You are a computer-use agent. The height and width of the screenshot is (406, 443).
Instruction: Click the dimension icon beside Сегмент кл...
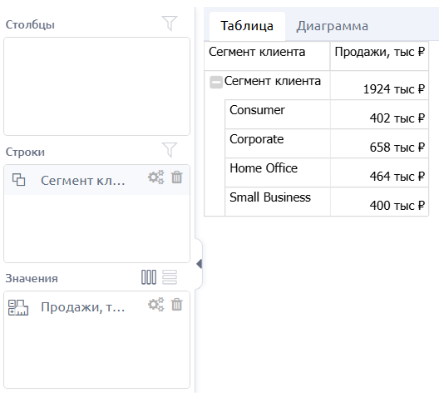tap(19, 180)
